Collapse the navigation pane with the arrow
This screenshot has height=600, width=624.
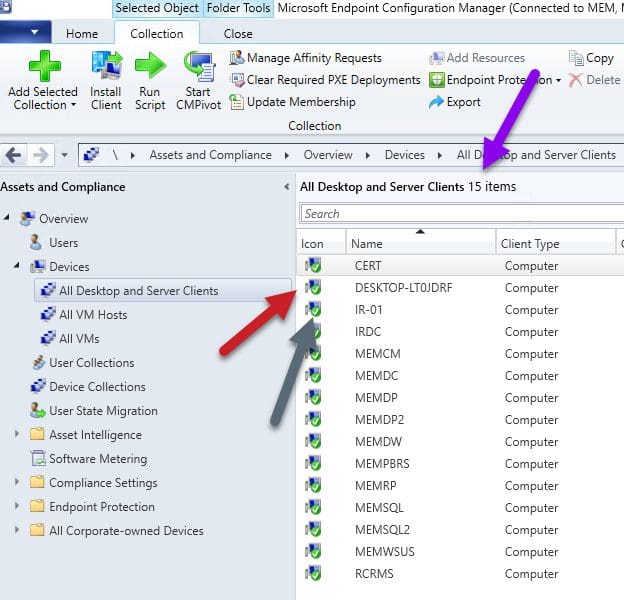pyautogui.click(x=287, y=187)
